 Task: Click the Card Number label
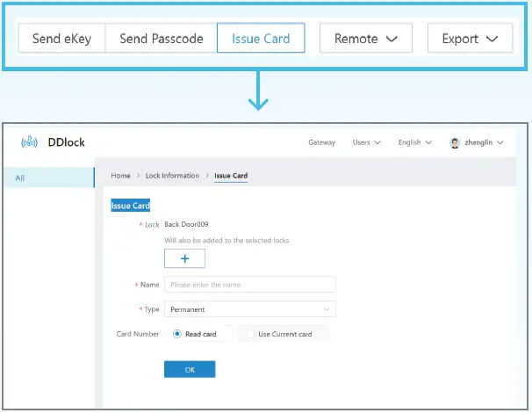tap(138, 334)
